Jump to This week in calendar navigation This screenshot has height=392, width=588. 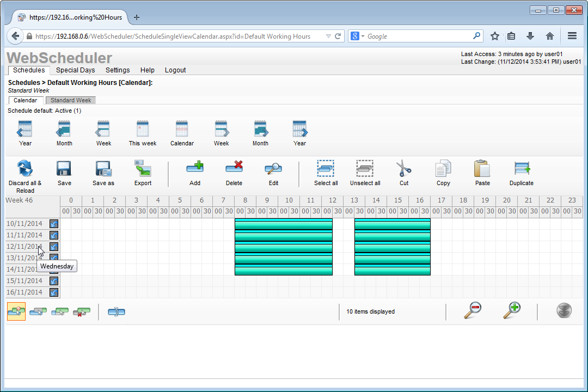(x=143, y=130)
